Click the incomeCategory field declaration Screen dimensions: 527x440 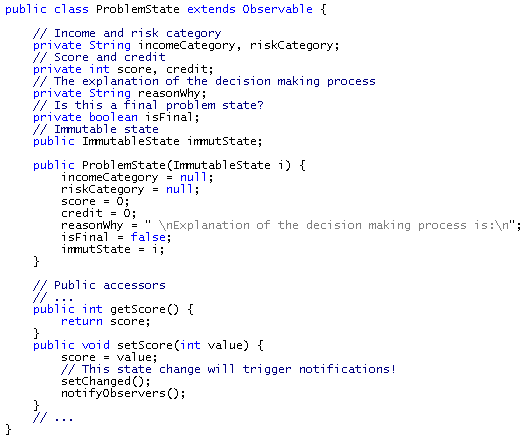pos(187,45)
